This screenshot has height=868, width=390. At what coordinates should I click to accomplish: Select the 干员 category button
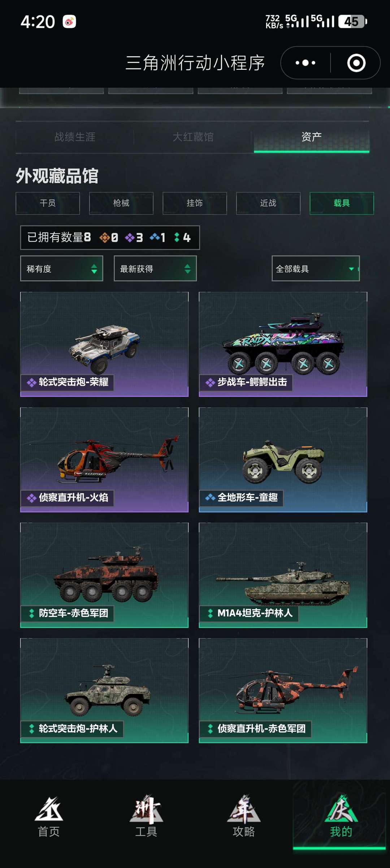point(48,203)
